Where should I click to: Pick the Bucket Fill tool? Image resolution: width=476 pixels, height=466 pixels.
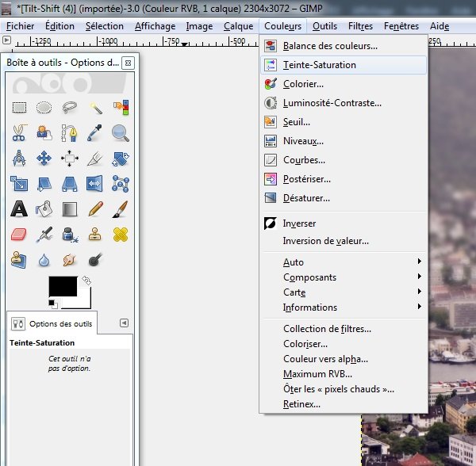[x=44, y=209]
